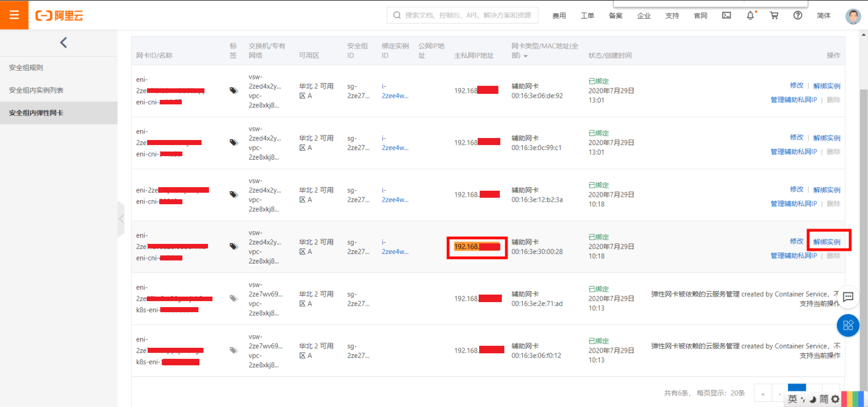Focus the top search box
This screenshot has width=868, height=407.
coord(462,15)
